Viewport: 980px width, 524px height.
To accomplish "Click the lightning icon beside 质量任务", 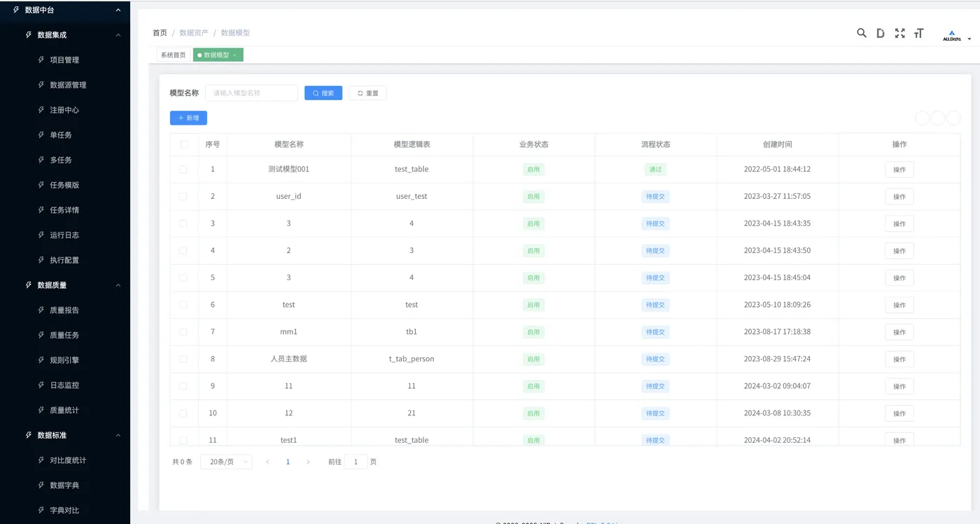I will [x=41, y=335].
